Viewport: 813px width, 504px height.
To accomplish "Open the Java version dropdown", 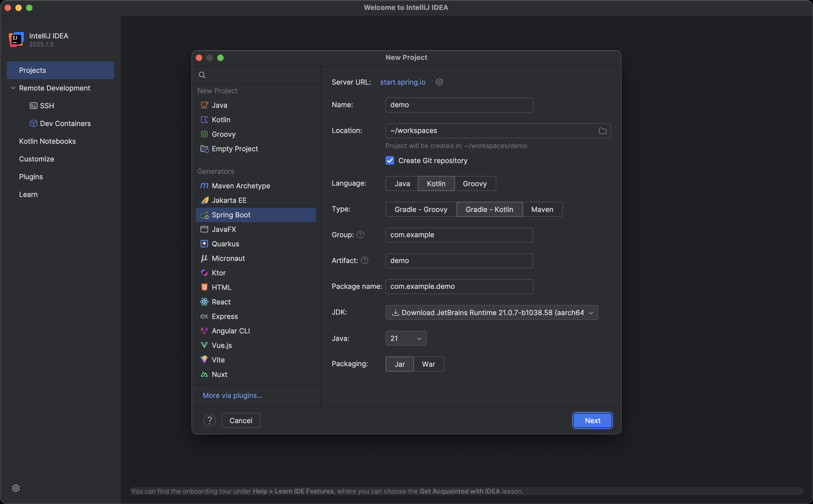I will 405,338.
